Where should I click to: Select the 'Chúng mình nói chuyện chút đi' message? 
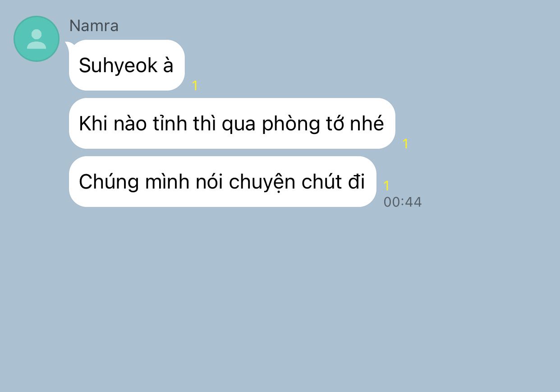[222, 181]
